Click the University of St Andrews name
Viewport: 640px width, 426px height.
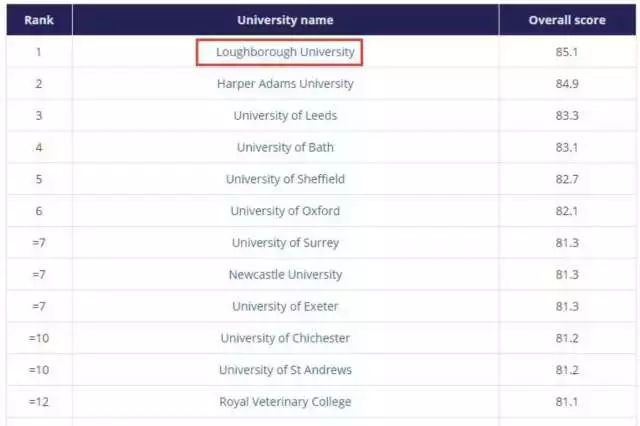285,371
